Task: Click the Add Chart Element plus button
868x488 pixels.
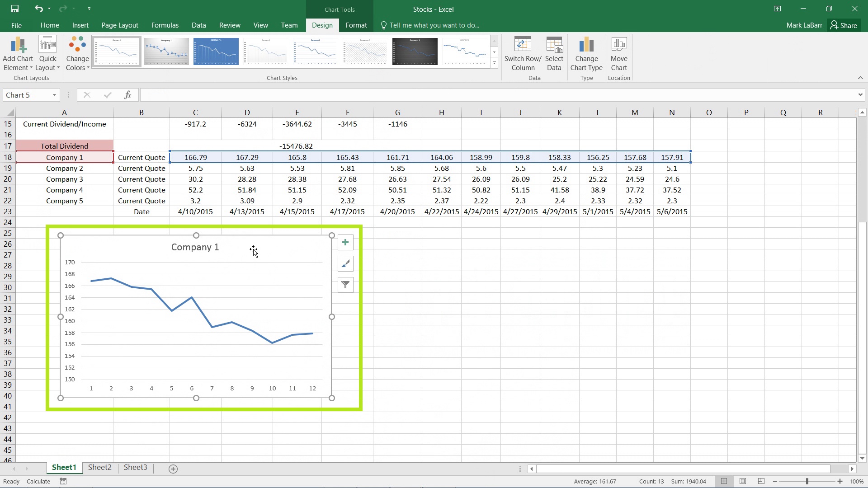Action: (345, 242)
